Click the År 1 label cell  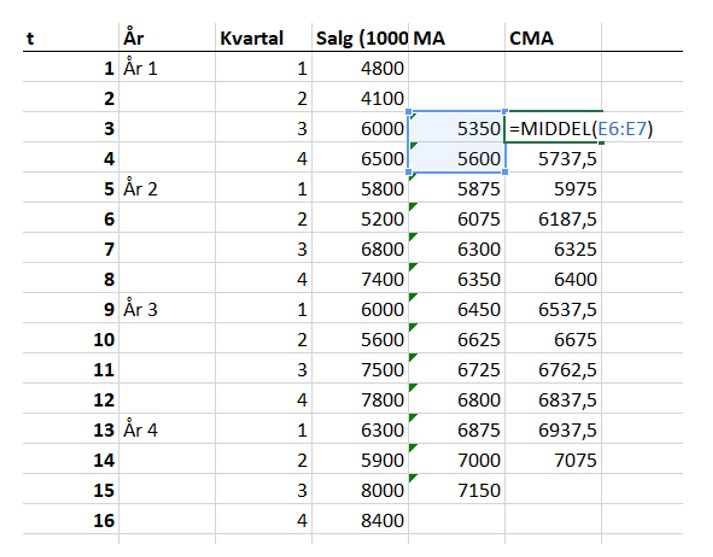pyautogui.click(x=165, y=69)
